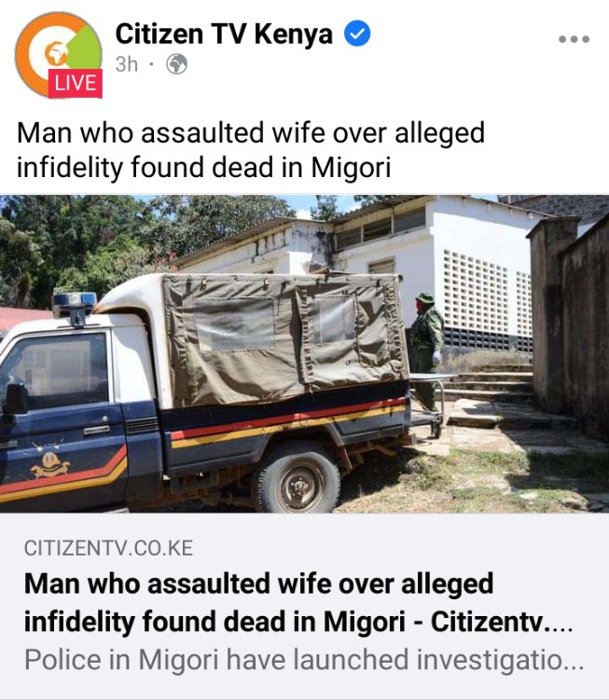The image size is (609, 700).
Task: Tap Citizen TV Kenya profile picture
Action: [59, 54]
